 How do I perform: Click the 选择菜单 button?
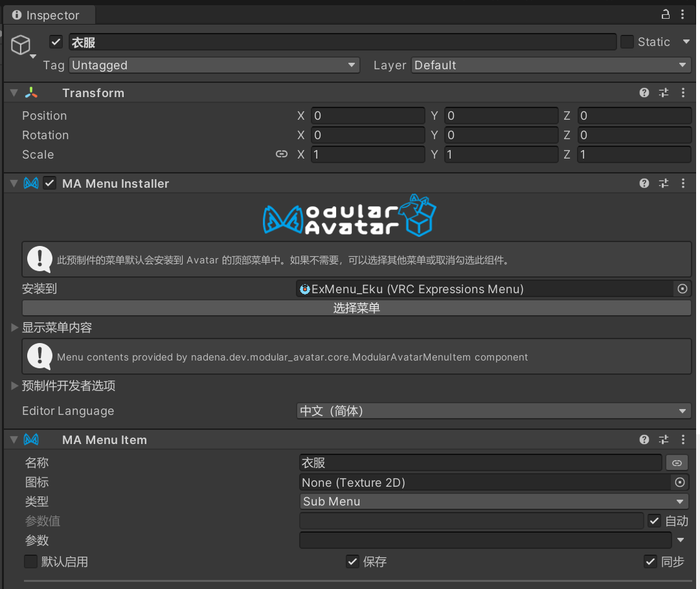[x=356, y=308]
